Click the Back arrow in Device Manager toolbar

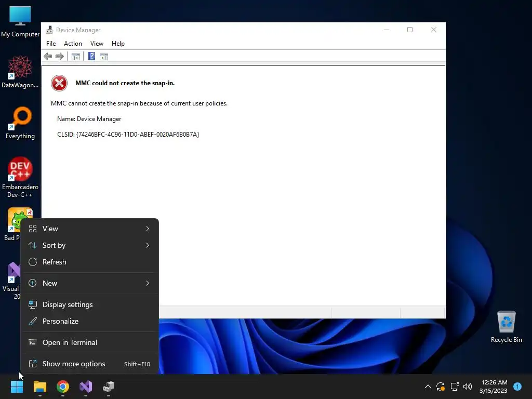pyautogui.click(x=48, y=56)
